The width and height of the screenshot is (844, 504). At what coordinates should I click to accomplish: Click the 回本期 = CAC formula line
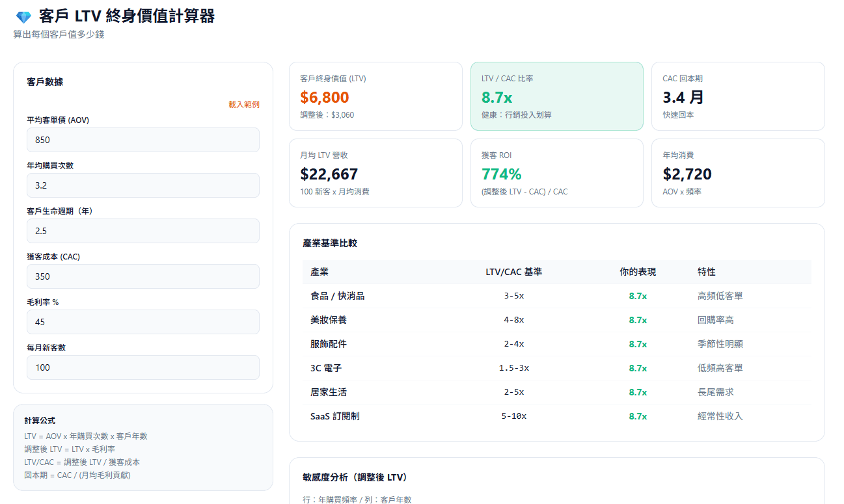(77, 475)
